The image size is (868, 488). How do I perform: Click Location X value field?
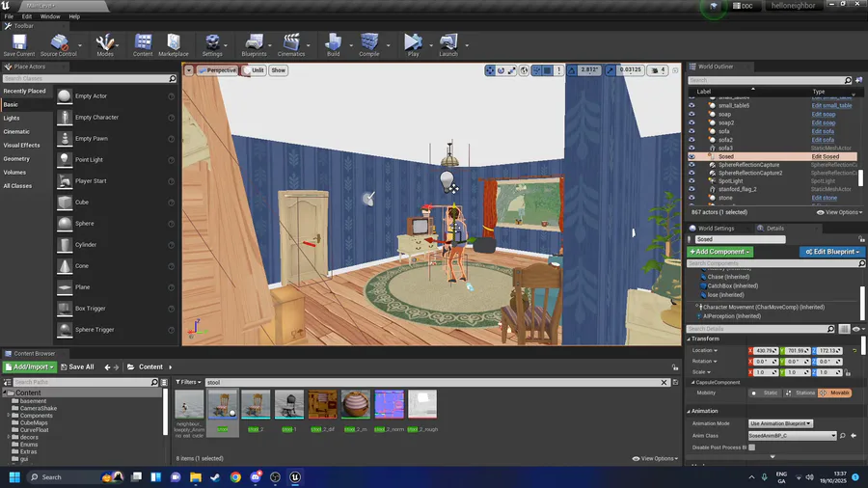click(766, 351)
